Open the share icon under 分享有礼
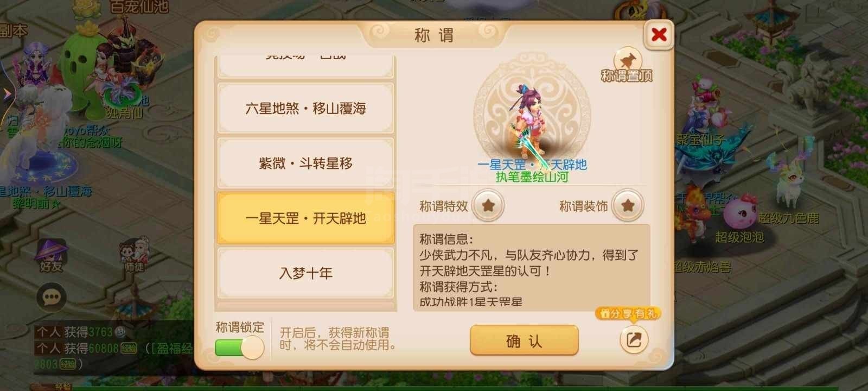The image size is (868, 391). tap(634, 340)
